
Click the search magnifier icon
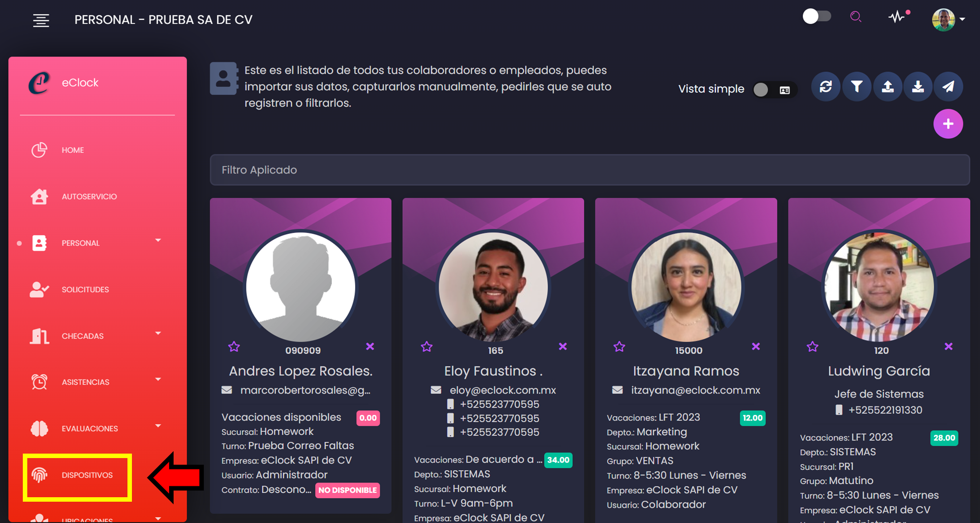856,17
